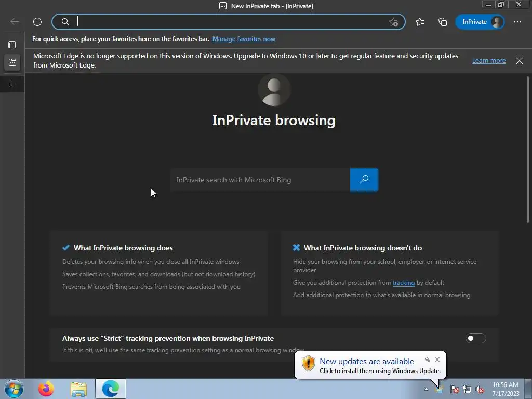Viewport: 532px width, 399px height.
Task: Click the browser Back arrow
Action: (x=14, y=22)
